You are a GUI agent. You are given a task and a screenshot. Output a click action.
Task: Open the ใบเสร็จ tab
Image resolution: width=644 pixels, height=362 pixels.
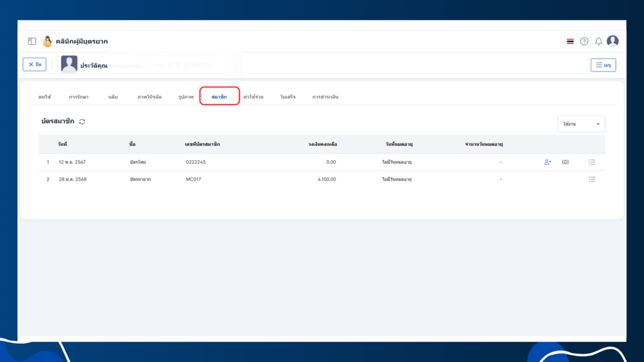[x=288, y=97]
